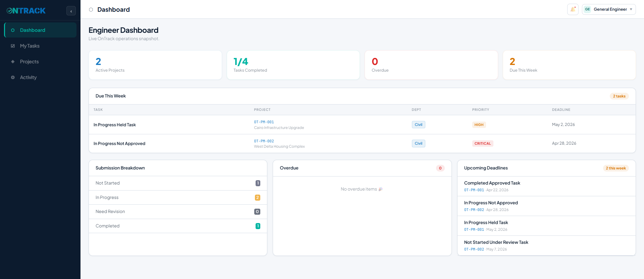The width and height of the screenshot is (644, 279).
Task: Click the TASK column header
Action: coord(98,110)
